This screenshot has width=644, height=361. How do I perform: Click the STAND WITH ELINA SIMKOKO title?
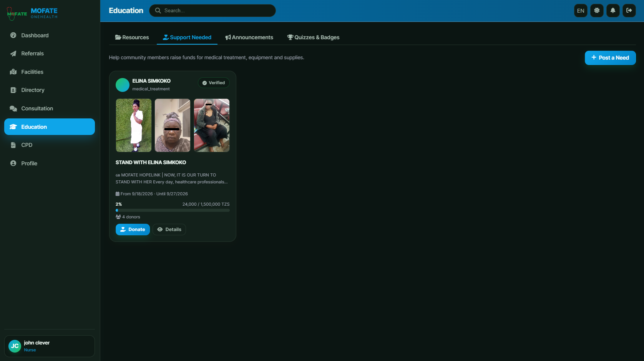[151, 162]
